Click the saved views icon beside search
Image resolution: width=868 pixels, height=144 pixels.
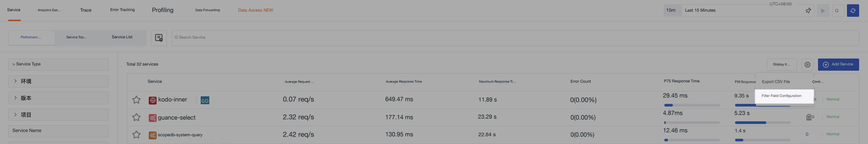click(159, 37)
